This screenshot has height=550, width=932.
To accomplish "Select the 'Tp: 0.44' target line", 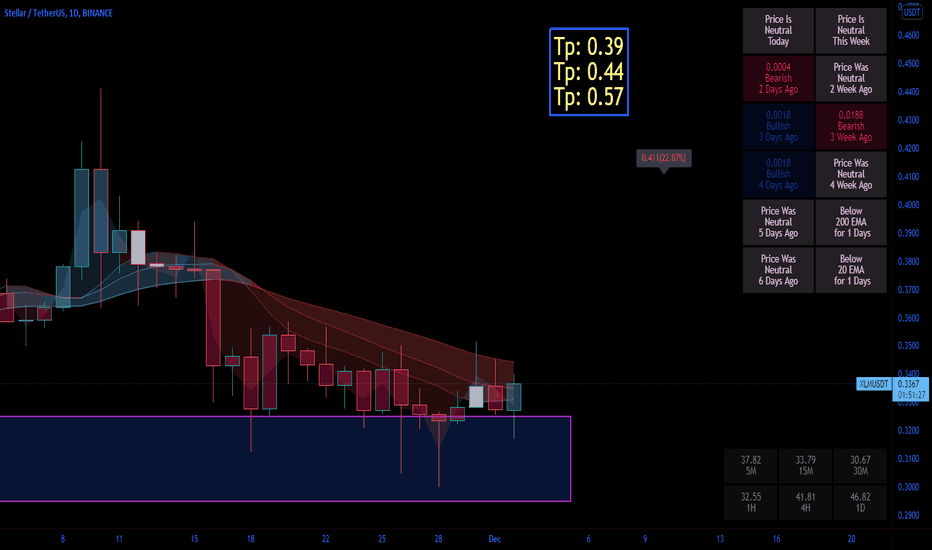I will (588, 71).
